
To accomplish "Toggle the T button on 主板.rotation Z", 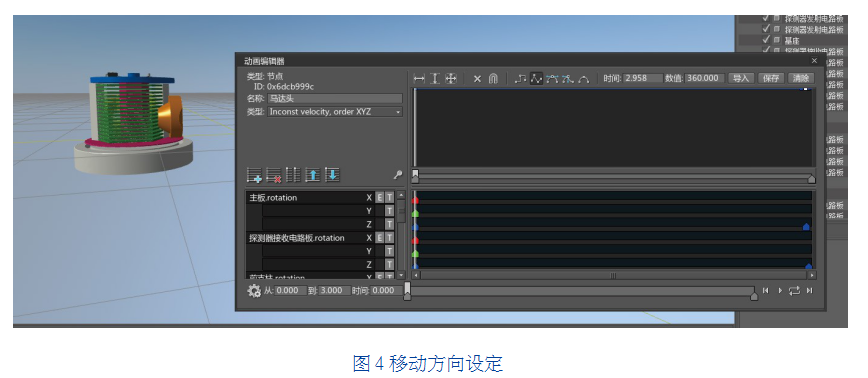I will 389,224.
